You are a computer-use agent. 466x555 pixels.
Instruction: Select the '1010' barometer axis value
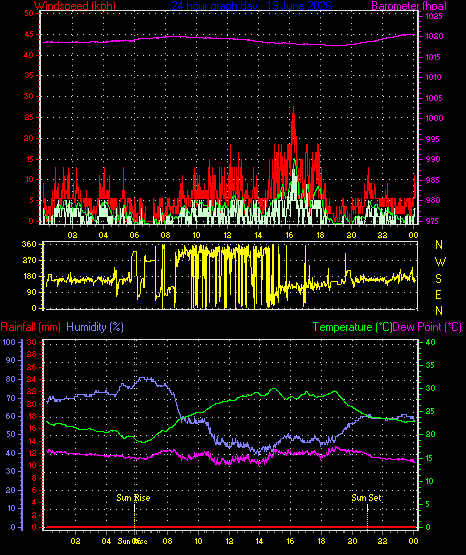434,77
